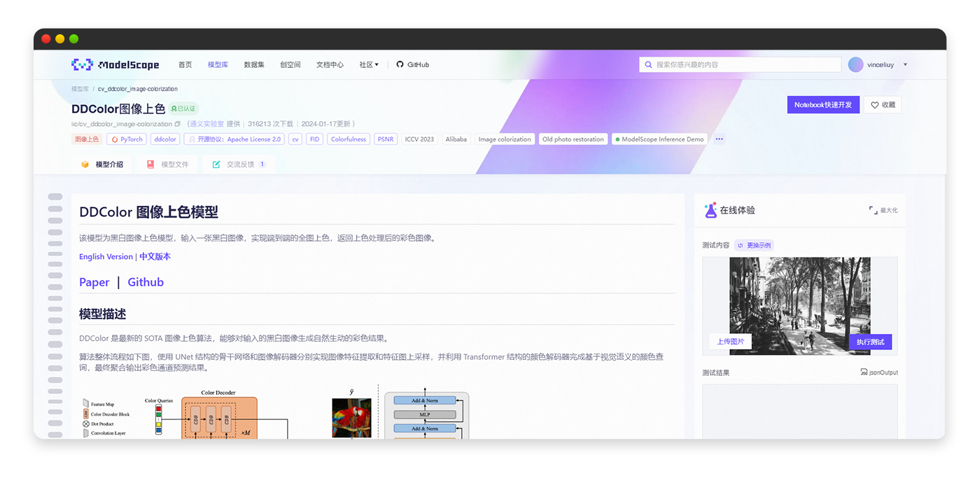This screenshot has height=490, width=980.
Task: Open the 数据集 datasets menu
Action: click(x=254, y=64)
